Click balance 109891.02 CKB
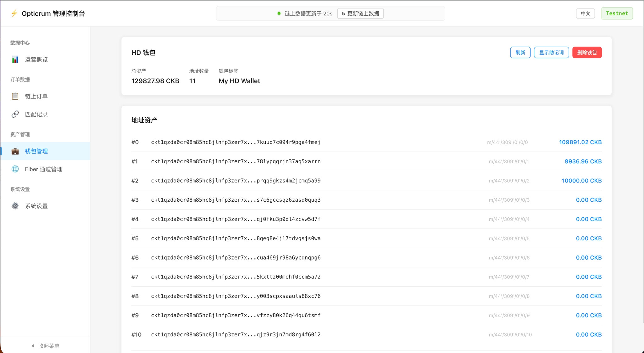644x353 pixels. pos(580,142)
